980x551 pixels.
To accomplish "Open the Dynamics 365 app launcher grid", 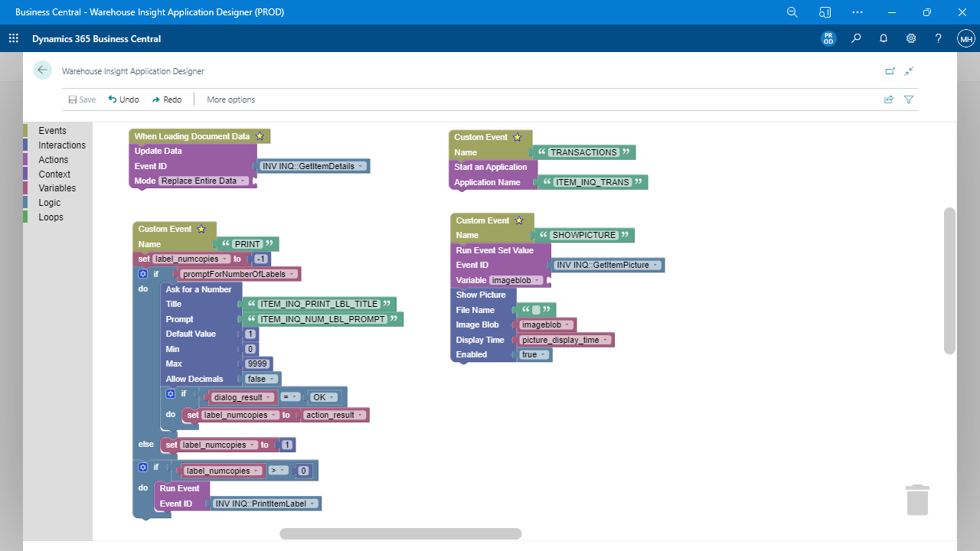I will tap(13, 37).
